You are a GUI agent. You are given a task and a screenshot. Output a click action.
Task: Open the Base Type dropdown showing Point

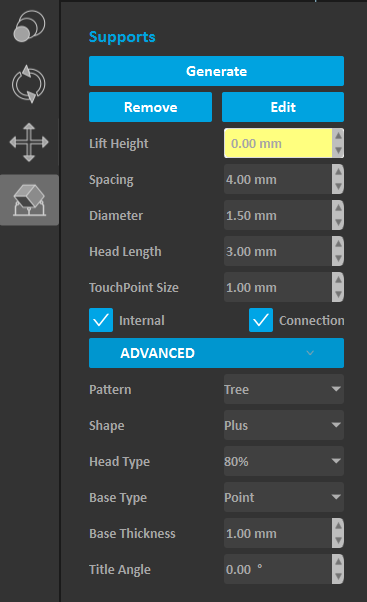284,497
